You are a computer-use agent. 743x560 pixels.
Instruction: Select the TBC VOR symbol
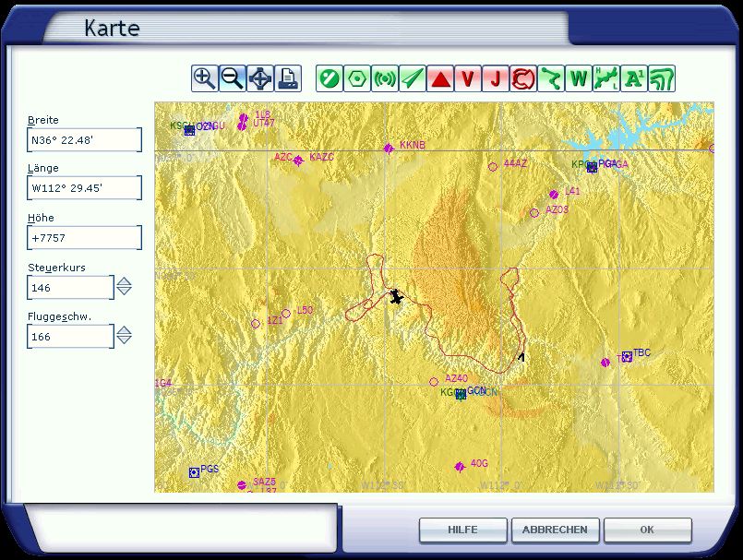[627, 356]
